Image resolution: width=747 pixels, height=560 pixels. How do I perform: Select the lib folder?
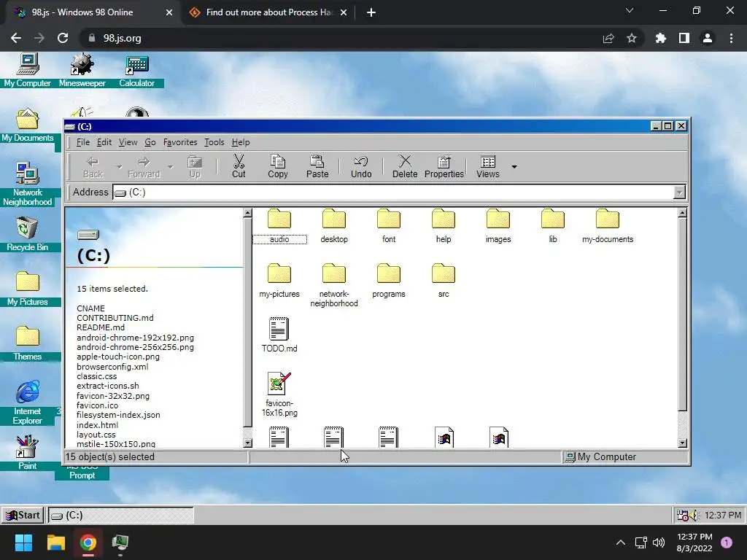pos(553,226)
